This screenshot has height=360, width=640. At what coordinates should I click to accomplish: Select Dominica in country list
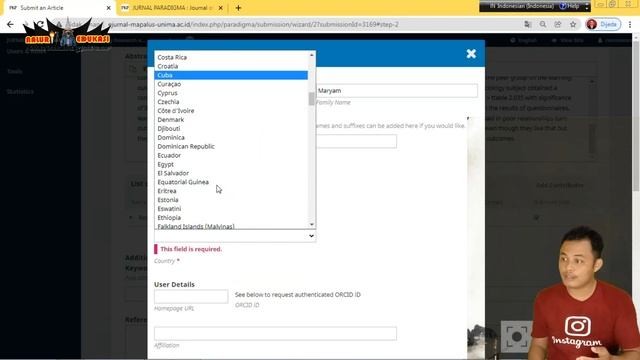tap(231, 138)
